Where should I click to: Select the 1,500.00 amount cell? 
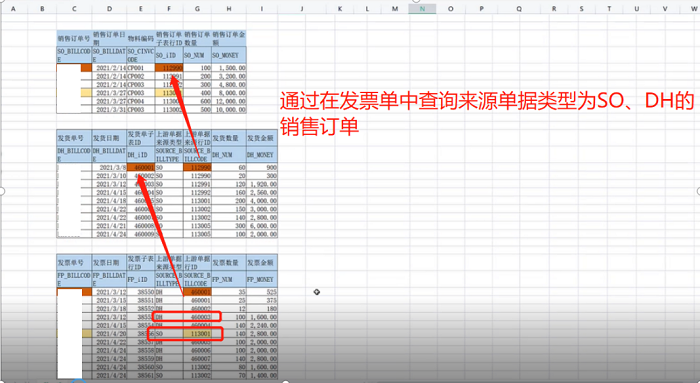(229, 68)
